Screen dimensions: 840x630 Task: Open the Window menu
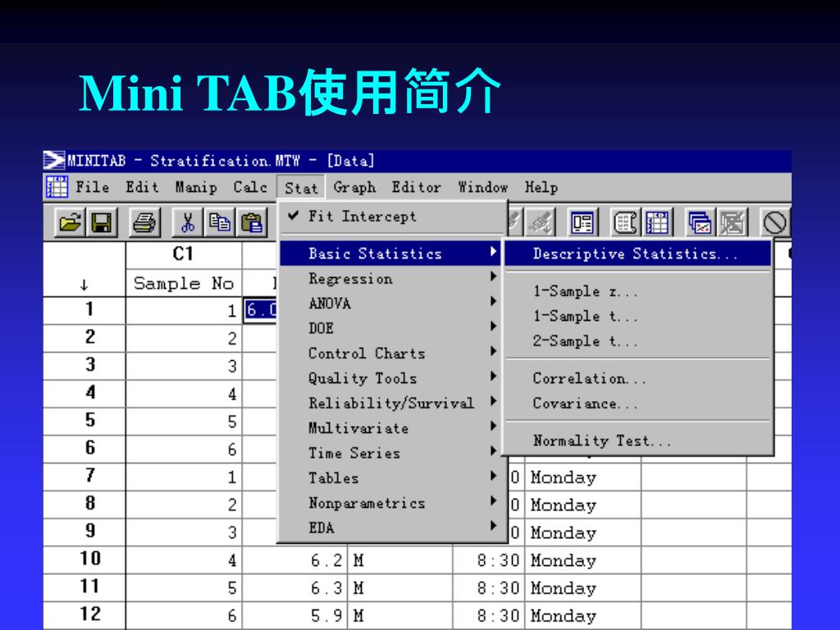coord(482,187)
